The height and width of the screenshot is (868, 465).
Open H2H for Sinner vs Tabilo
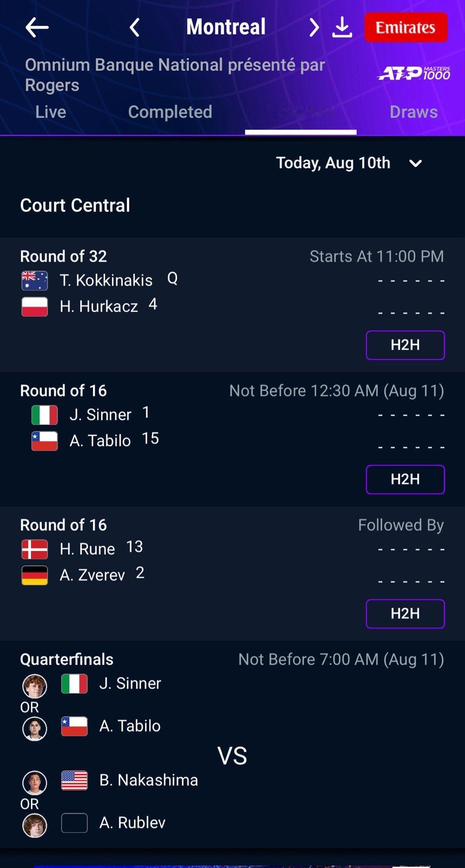coord(405,479)
